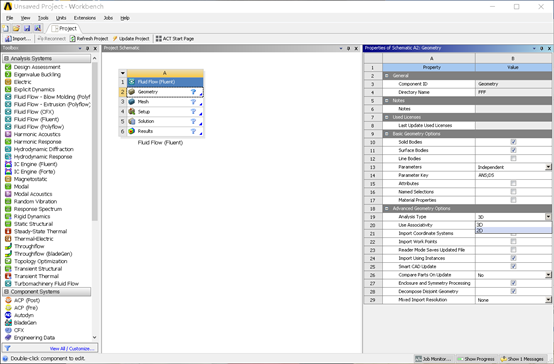Click Show 1 Messages button
This screenshot has width=554, height=364.
point(522,359)
